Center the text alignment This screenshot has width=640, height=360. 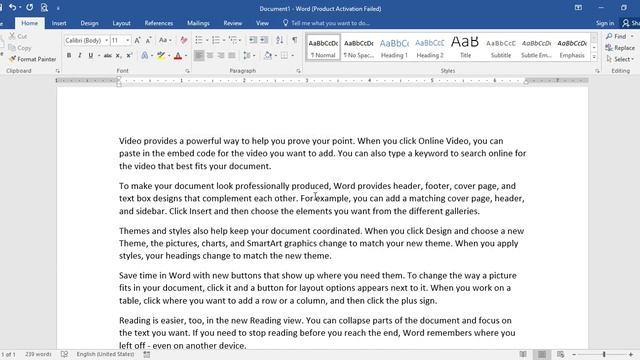[210, 56]
